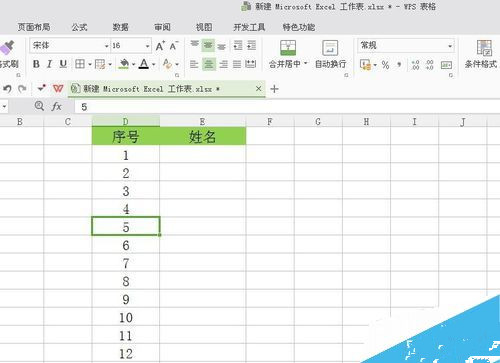Click the 自动换行 wrap text icon
This screenshot has height=363, width=500.
pos(330,48)
